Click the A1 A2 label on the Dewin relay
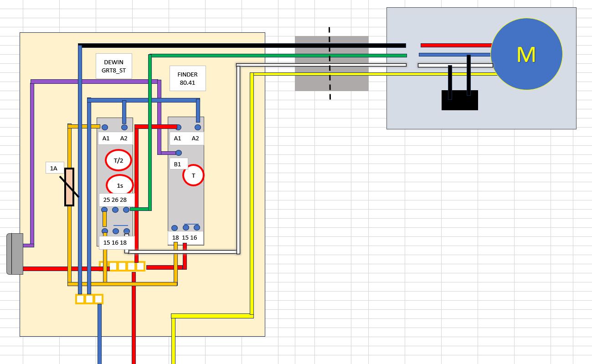Viewport: 592px width, 364px height. pyautogui.click(x=115, y=138)
